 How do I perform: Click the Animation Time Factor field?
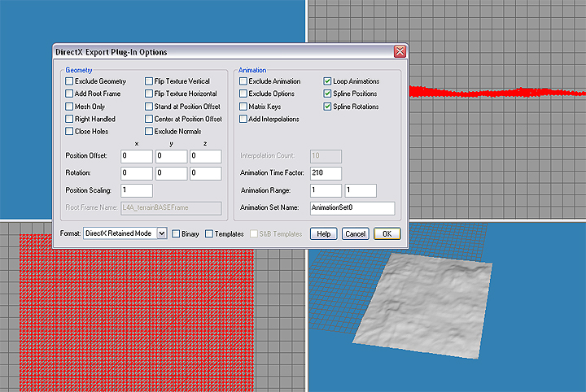(x=326, y=173)
